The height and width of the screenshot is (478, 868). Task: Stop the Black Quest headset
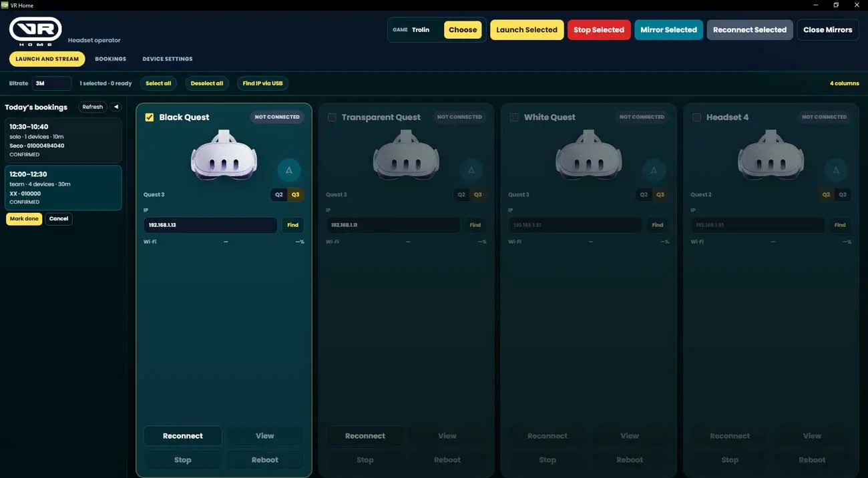tap(183, 460)
